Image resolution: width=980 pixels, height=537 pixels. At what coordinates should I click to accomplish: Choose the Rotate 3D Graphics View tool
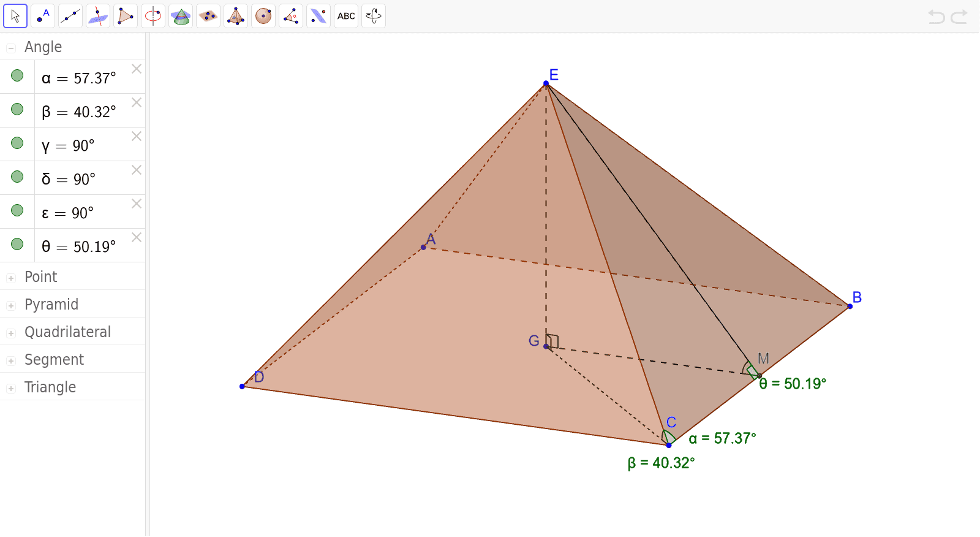tap(374, 16)
